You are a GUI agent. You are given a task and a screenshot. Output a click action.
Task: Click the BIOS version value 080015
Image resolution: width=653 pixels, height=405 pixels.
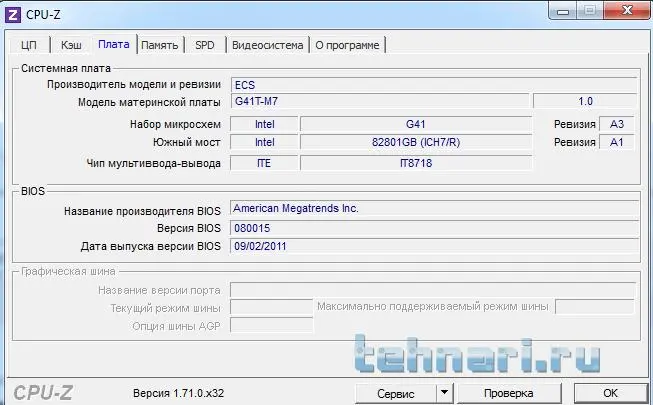tap(434, 228)
